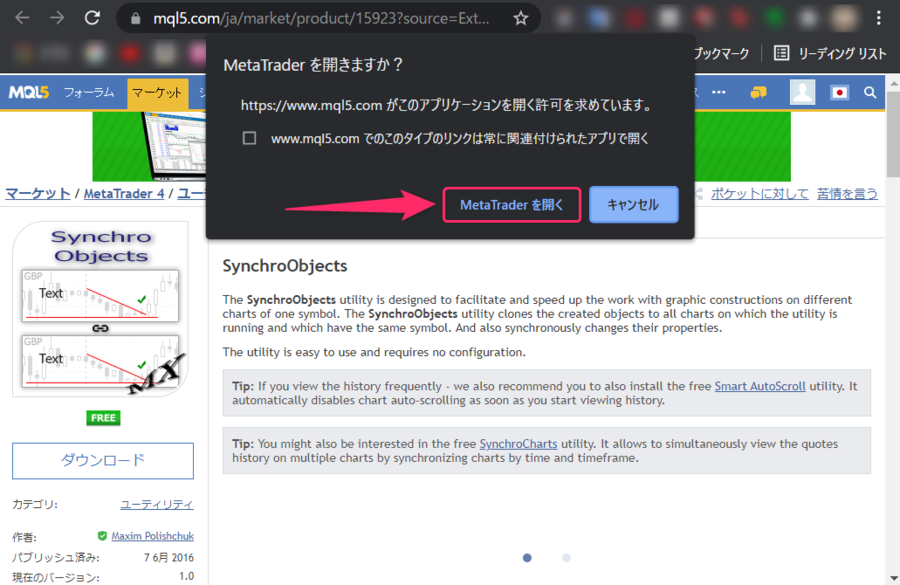Viewport: 900px width, 585px height.
Task: Click the scrollbar down arrow
Action: [894, 578]
